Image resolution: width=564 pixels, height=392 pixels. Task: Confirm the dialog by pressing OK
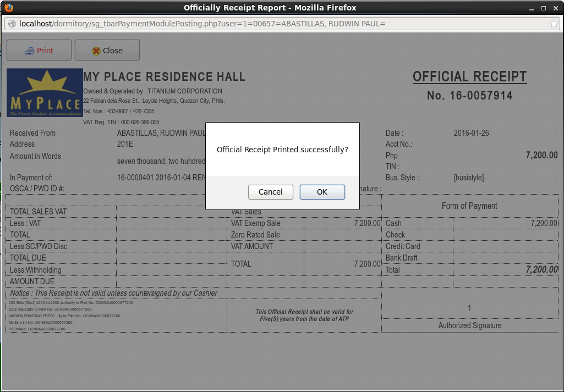click(x=322, y=192)
